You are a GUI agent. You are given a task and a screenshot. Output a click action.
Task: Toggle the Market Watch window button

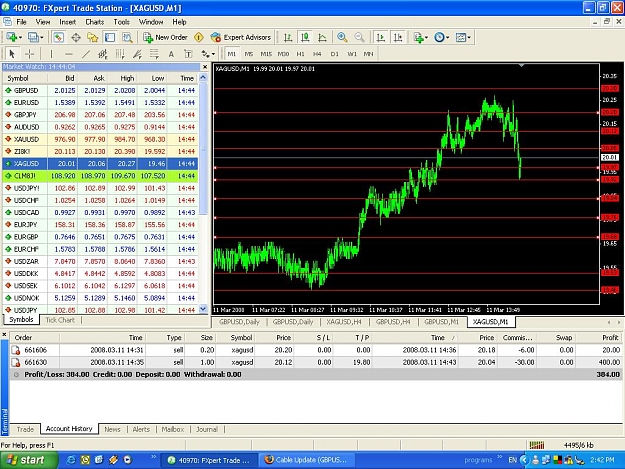[58, 37]
